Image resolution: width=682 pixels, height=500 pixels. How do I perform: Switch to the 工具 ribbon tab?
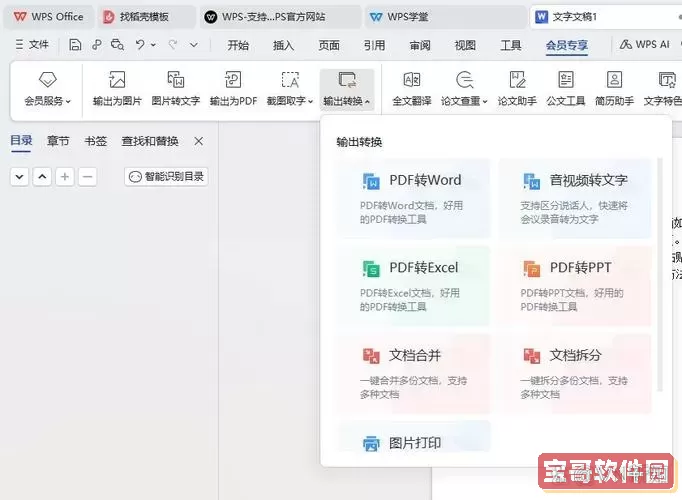click(x=511, y=45)
